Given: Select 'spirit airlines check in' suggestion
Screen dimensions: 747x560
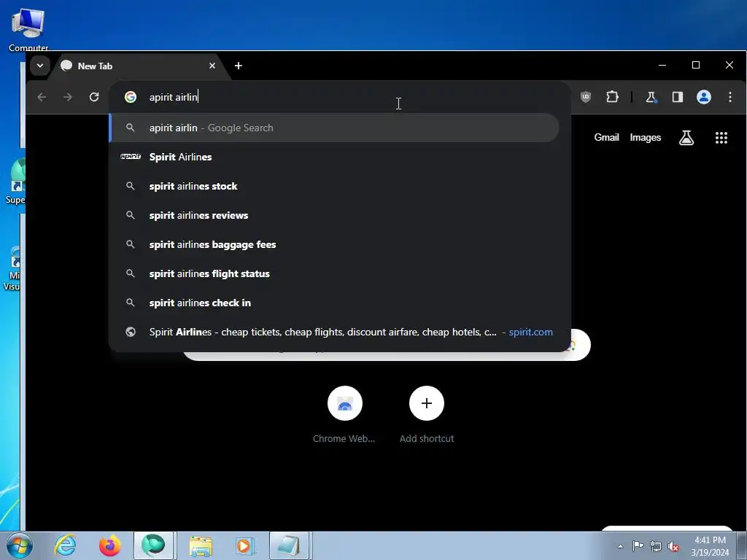Looking at the screenshot, I should (x=334, y=303).
